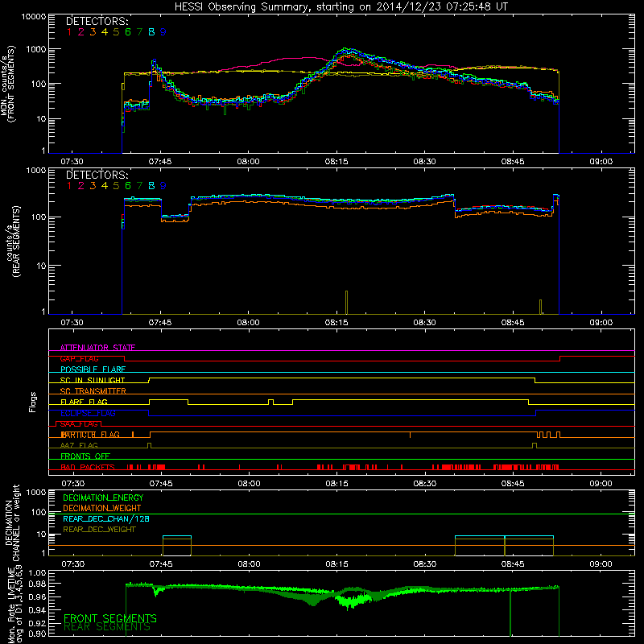
Task: Click the BAD_PACKETS flag label
Action: click(88, 467)
